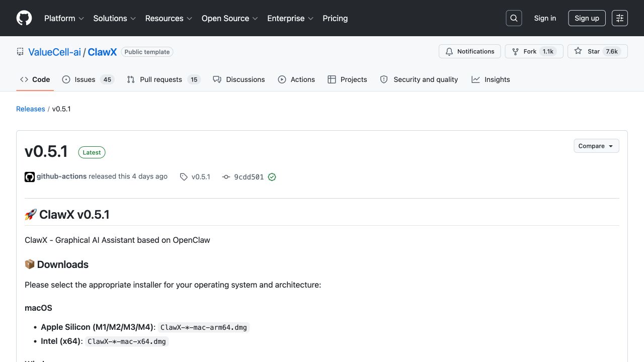Screen dimensions: 644x362
Task: Switch to the Actions tab
Action: (296, 79)
